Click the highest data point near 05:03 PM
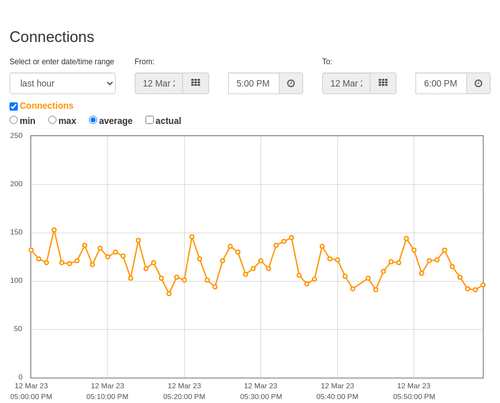This screenshot has height=403, width=500. click(54, 230)
